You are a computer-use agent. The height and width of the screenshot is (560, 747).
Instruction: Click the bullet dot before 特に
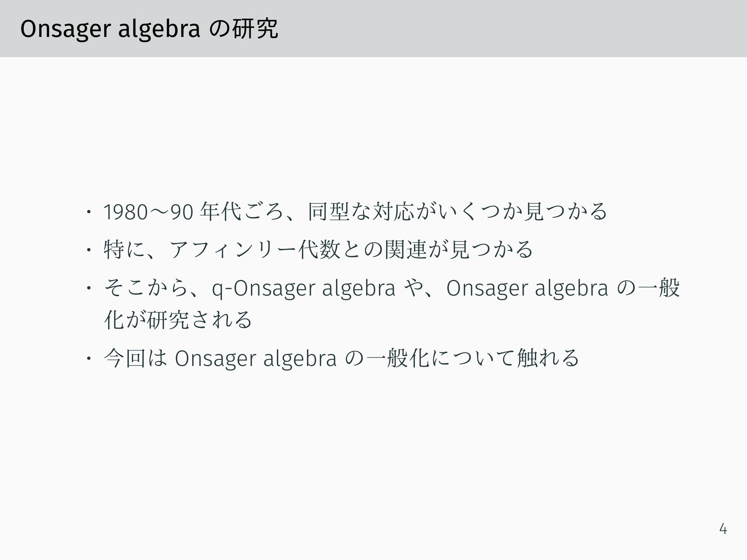point(89,250)
